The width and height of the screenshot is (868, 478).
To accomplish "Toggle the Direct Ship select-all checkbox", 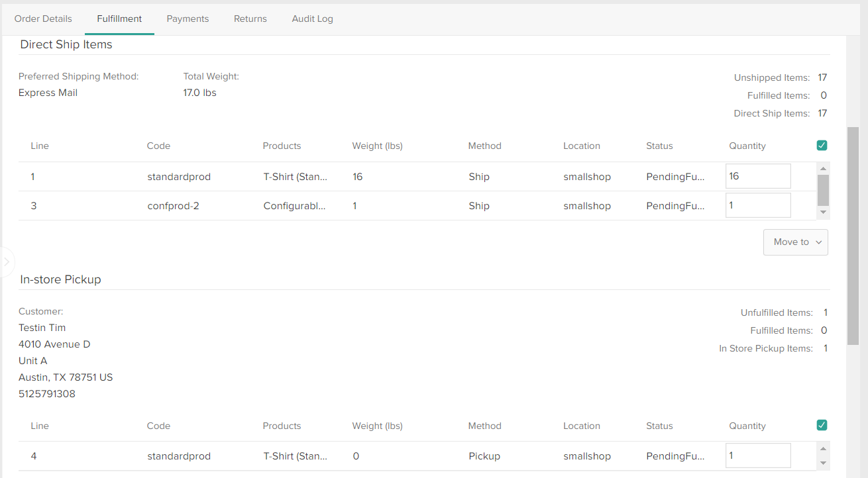I will (x=822, y=145).
